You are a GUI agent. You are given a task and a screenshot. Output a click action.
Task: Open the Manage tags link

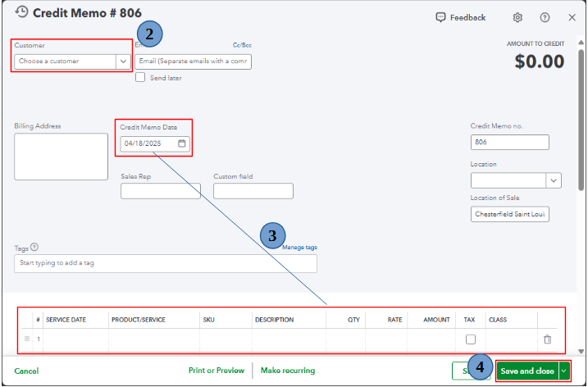click(x=299, y=247)
